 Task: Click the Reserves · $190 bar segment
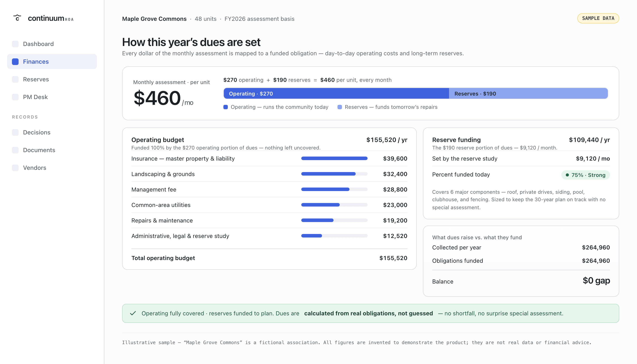coord(528,94)
